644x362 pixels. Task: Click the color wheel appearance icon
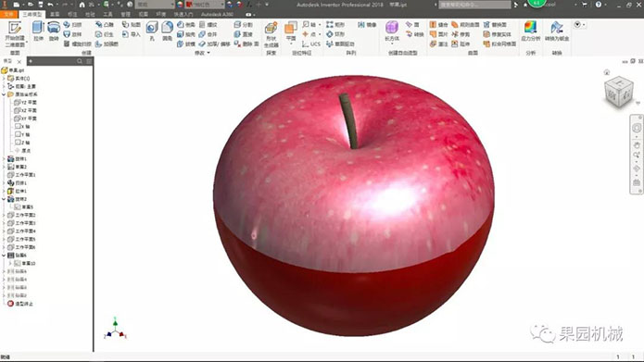(x=180, y=5)
